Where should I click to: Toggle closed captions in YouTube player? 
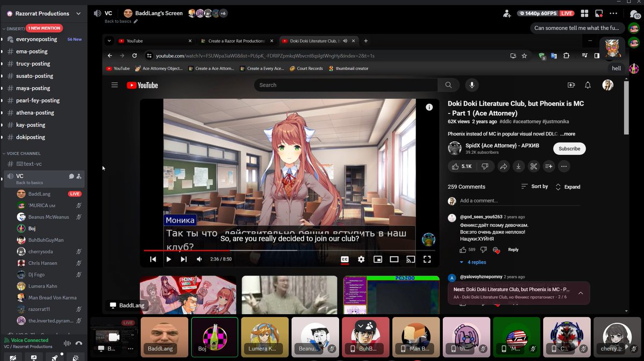click(345, 259)
